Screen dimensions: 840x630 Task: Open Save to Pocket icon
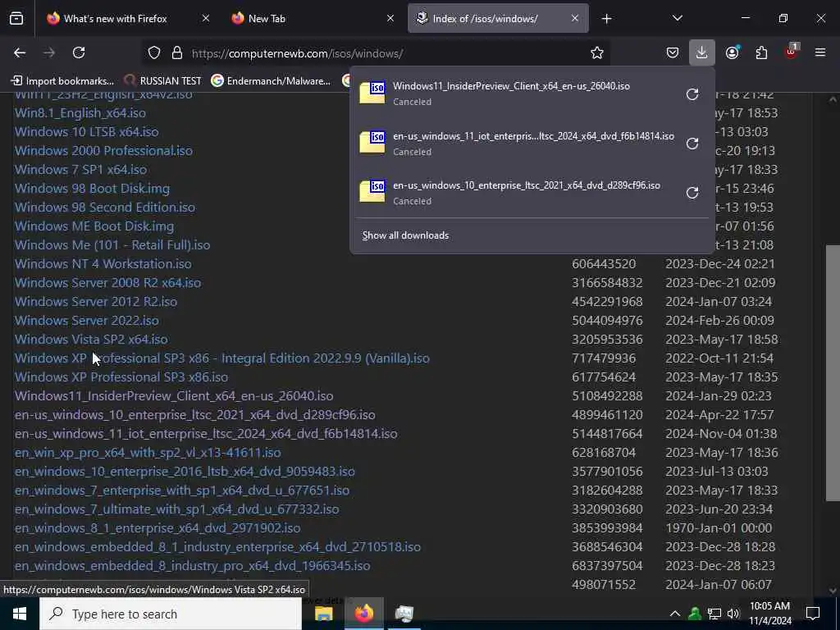click(673, 52)
